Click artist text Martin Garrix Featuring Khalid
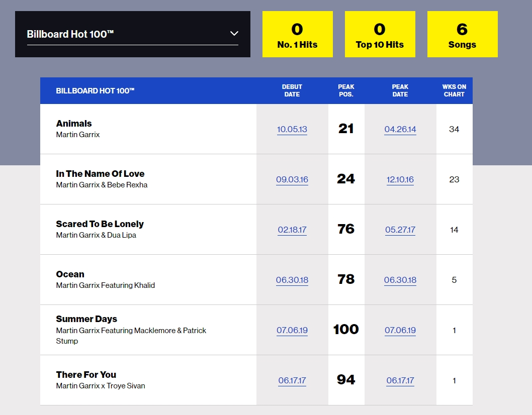Image resolution: width=532 pixels, height=415 pixels. pyautogui.click(x=105, y=285)
